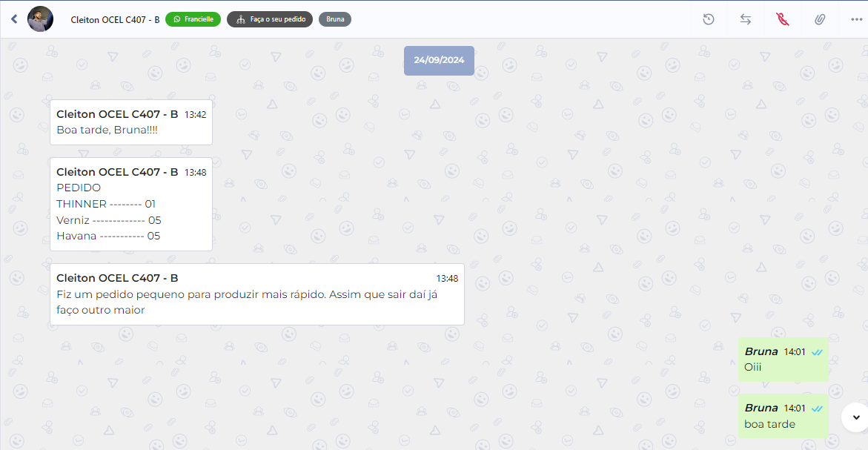Click the transfer conversation arrows icon

pyautogui.click(x=746, y=19)
